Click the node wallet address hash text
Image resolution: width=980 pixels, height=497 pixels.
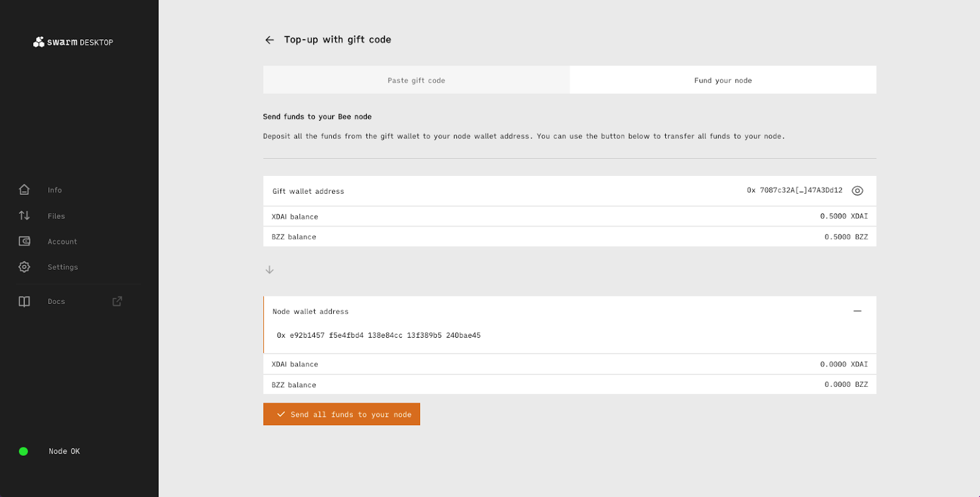pos(379,335)
